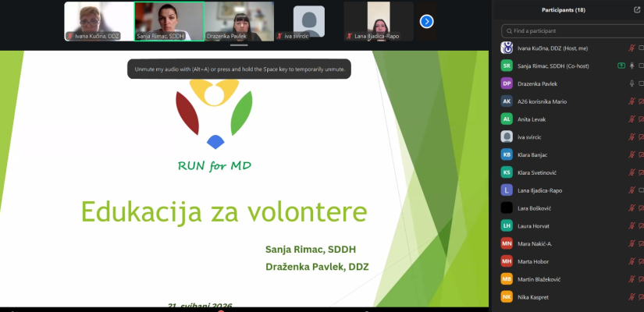Click Laura Horvat's muted microphone icon
This screenshot has height=312, width=644.
632,225
